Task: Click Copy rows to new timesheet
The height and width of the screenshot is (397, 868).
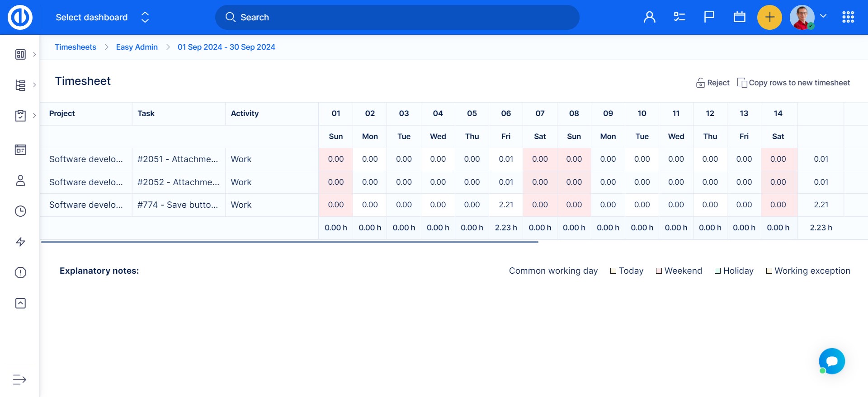Action: click(793, 83)
